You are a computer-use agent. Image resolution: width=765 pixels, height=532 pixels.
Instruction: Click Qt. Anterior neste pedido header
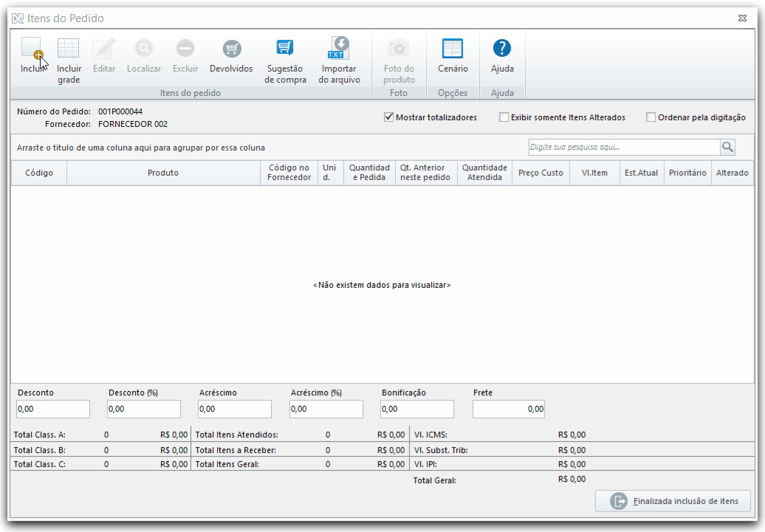[426, 173]
